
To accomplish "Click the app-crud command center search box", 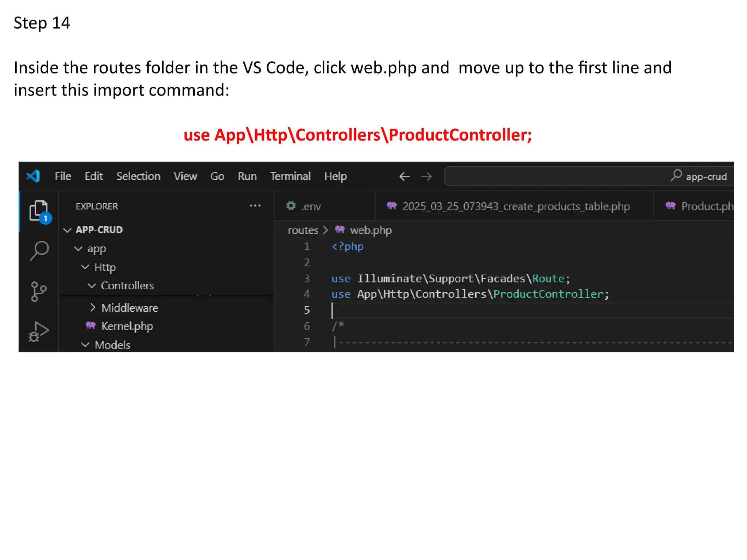I will pos(589,176).
